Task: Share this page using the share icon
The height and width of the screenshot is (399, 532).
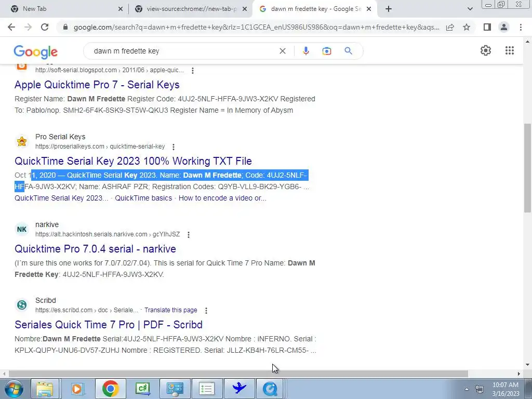Action: point(450,27)
